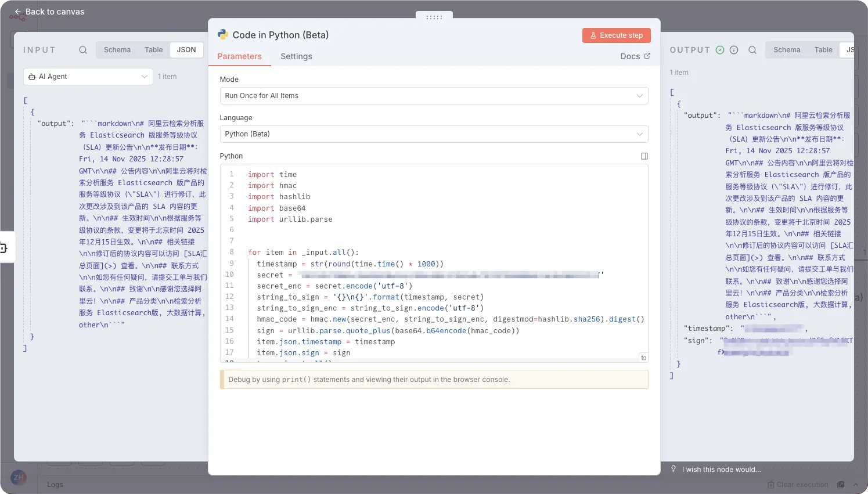
Task: Click the Execute step button
Action: tap(616, 35)
